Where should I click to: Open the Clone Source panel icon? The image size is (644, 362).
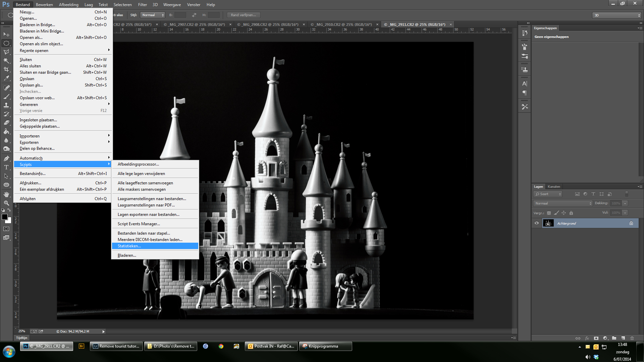[525, 70]
